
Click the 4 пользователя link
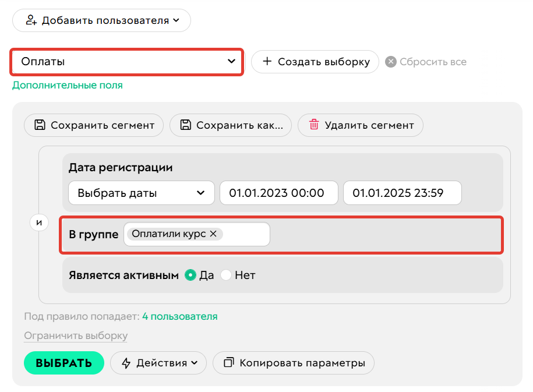tap(179, 316)
